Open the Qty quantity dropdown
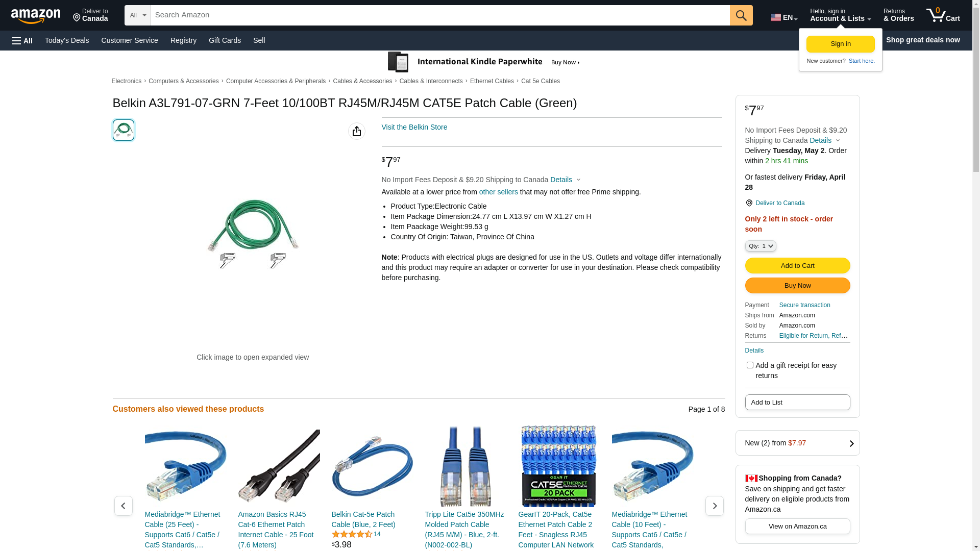980x551 pixels. pos(761,246)
